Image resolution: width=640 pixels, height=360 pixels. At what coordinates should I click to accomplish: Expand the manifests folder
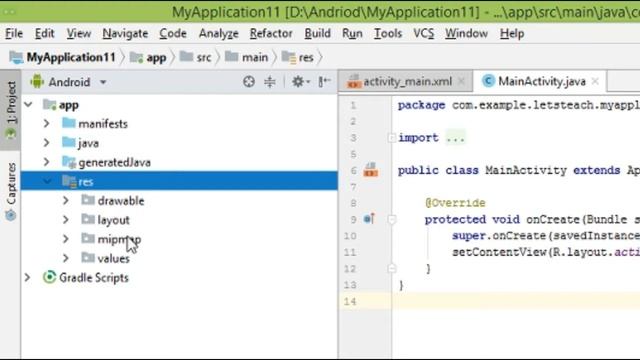(47, 123)
